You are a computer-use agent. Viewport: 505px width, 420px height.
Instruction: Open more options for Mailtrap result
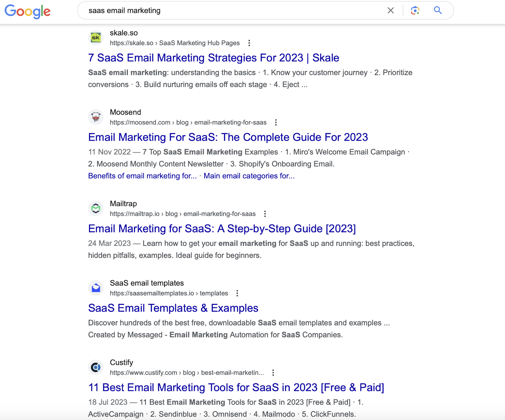click(x=265, y=214)
